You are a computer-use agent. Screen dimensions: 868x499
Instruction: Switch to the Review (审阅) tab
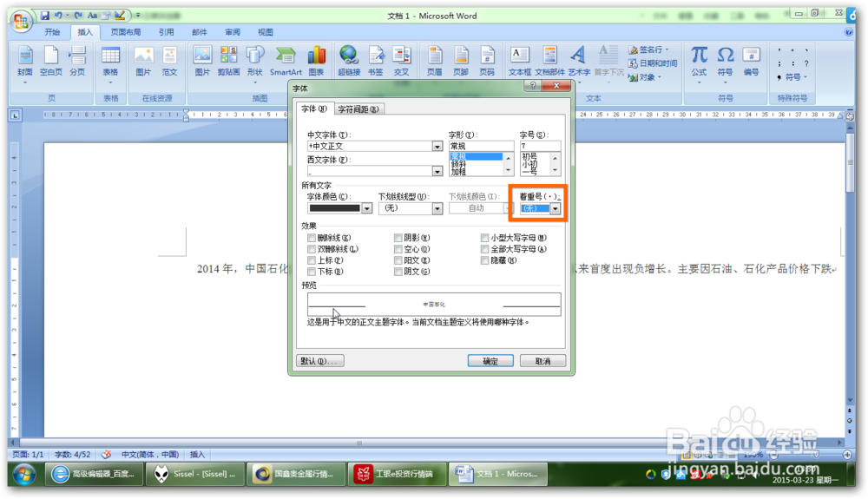click(233, 32)
